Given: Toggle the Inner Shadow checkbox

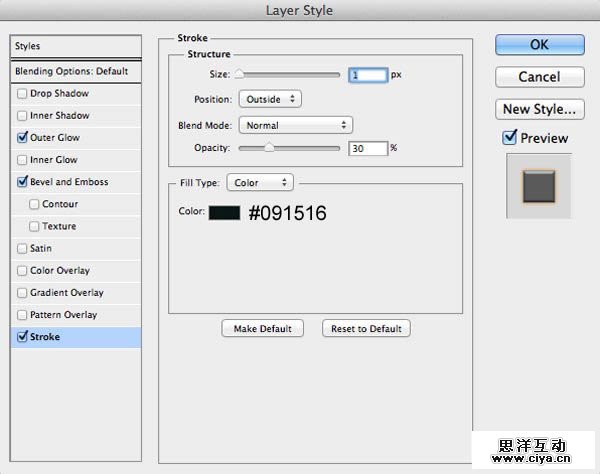Looking at the screenshot, I should coord(23,116).
